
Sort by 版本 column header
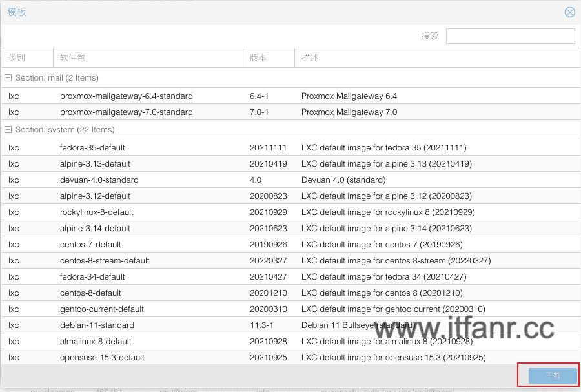tap(269, 58)
